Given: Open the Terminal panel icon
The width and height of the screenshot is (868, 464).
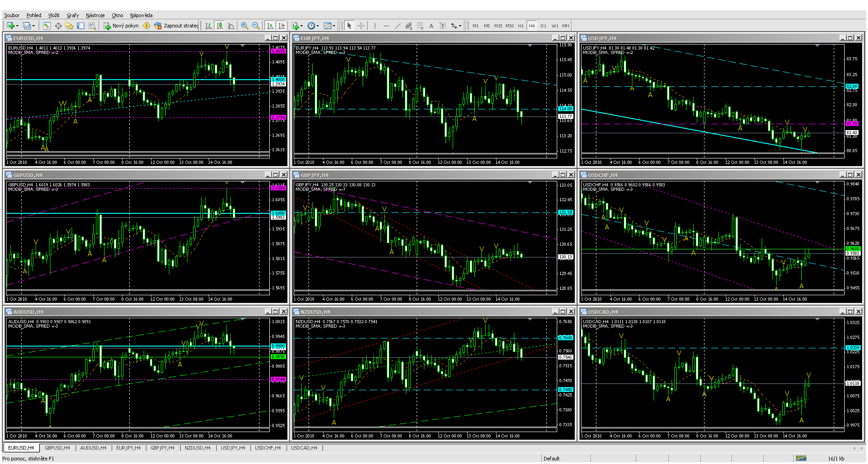Looking at the screenshot, I should (81, 26).
